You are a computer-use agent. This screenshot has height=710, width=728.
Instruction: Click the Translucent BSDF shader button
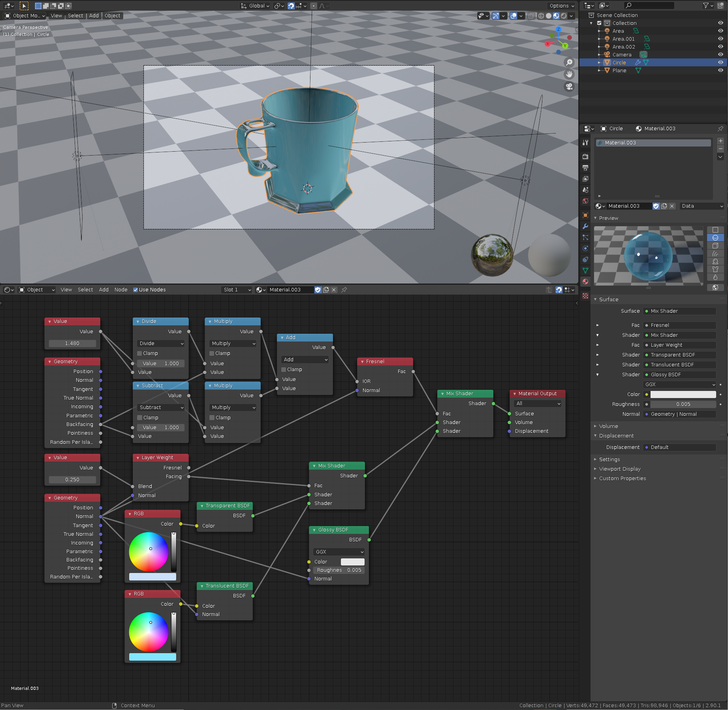click(x=680, y=365)
